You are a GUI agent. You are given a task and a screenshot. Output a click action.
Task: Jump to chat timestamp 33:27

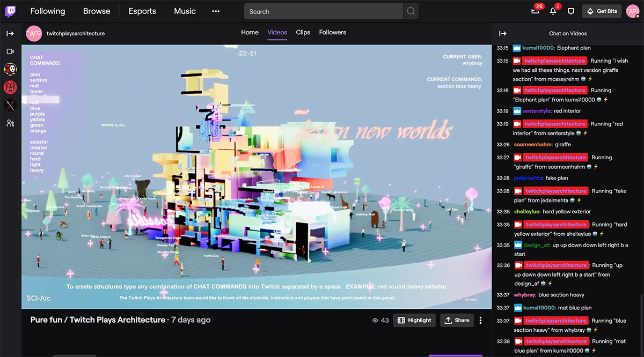[x=503, y=158]
